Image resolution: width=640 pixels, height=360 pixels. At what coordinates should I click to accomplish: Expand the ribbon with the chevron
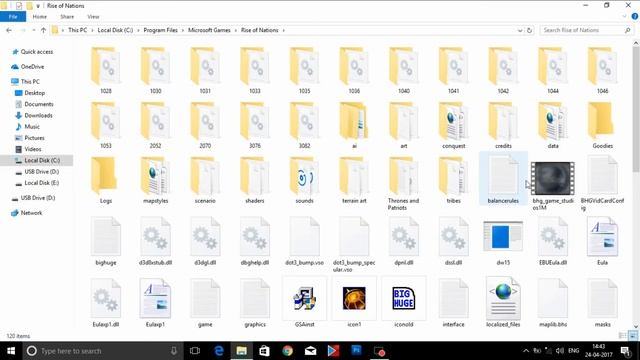point(624,17)
